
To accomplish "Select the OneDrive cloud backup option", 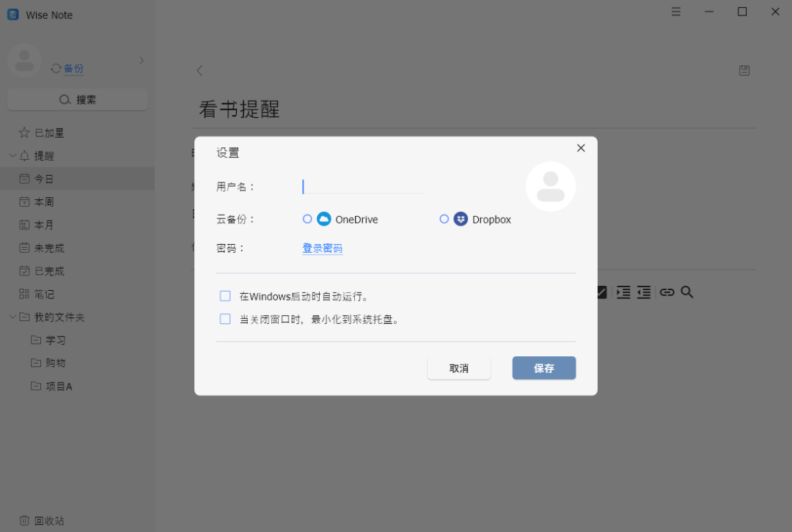I will coord(307,218).
